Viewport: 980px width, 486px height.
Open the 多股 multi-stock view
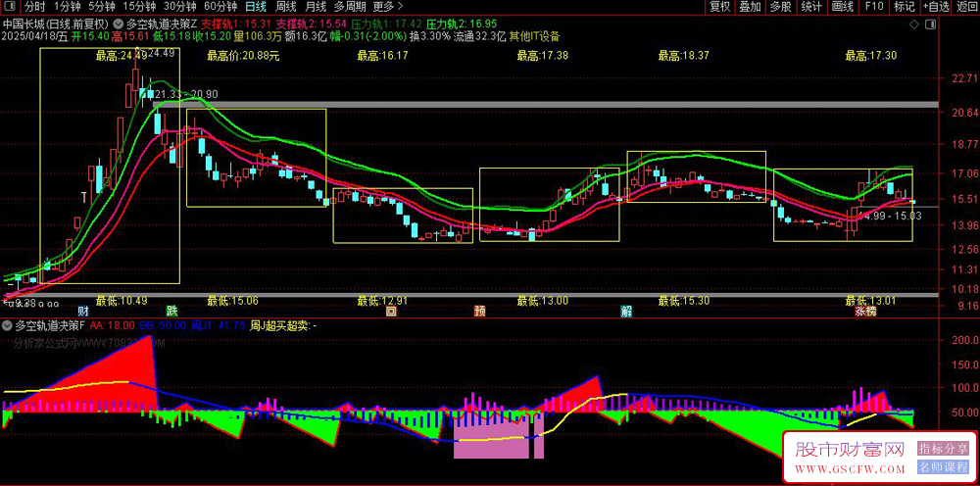pos(781,7)
